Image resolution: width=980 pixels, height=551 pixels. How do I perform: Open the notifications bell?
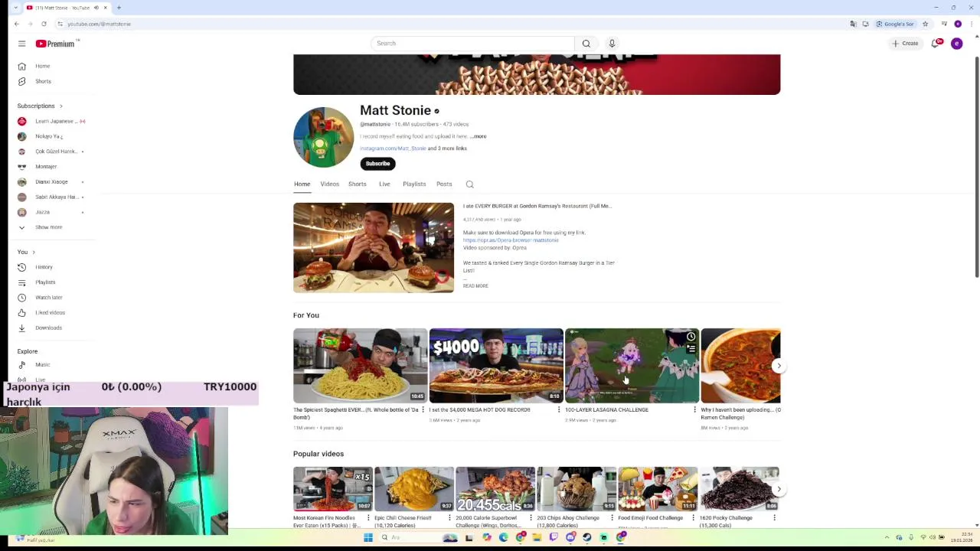coord(936,44)
